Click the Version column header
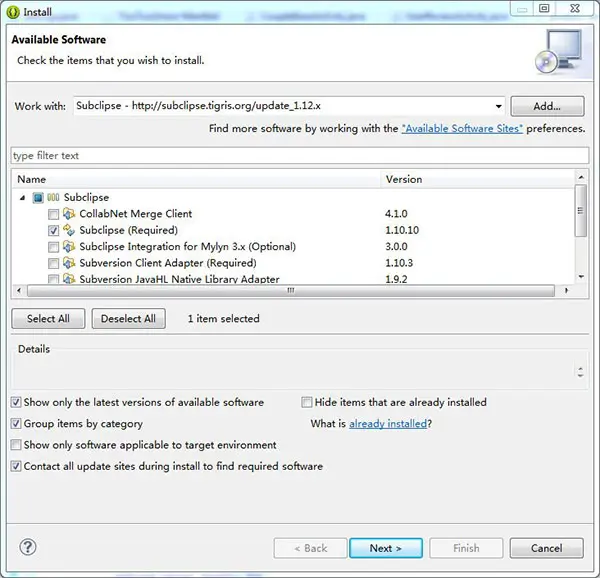600x578 pixels. point(478,179)
